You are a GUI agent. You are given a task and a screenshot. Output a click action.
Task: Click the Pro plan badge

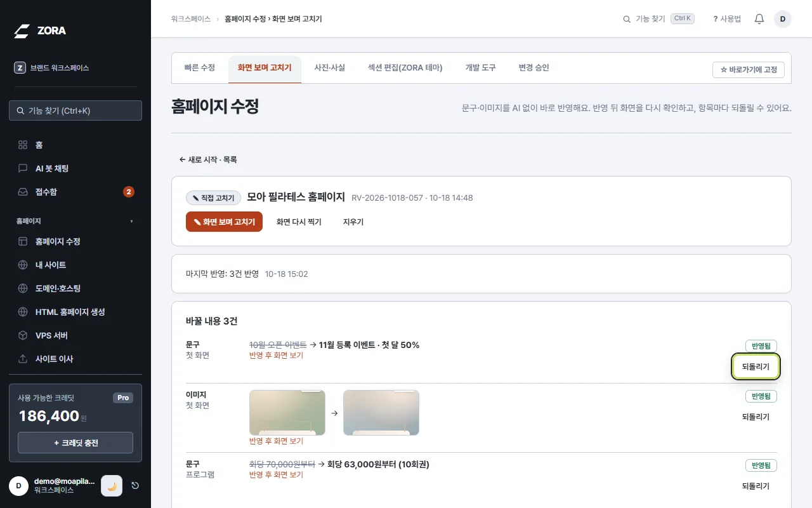tap(123, 398)
